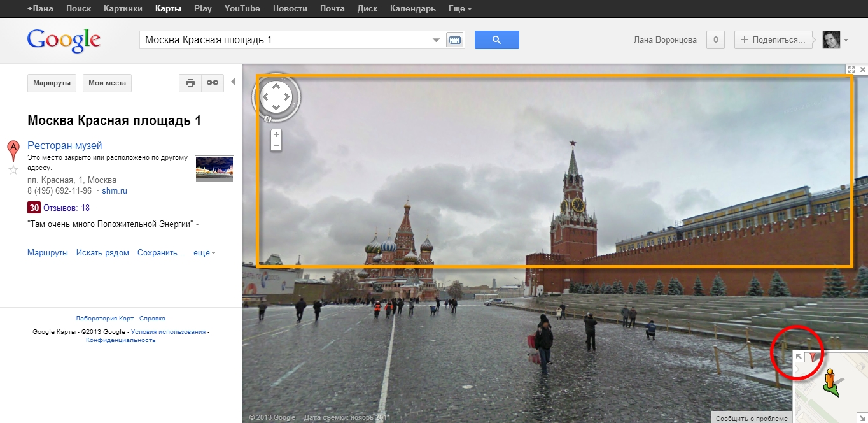Toggle Street View full screen icon
868x423 pixels.
coord(852,69)
